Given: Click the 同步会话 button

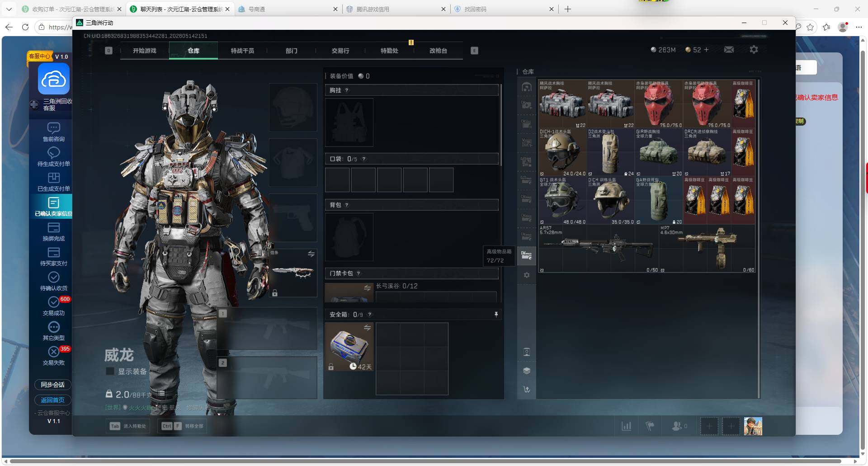Looking at the screenshot, I should pyautogui.click(x=53, y=385).
